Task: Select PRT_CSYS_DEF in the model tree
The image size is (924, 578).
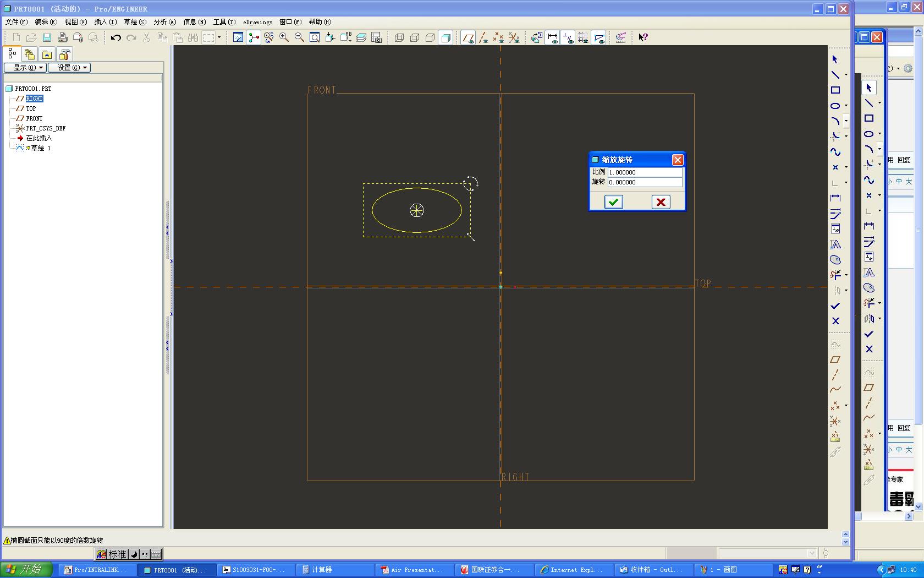Action: click(46, 128)
